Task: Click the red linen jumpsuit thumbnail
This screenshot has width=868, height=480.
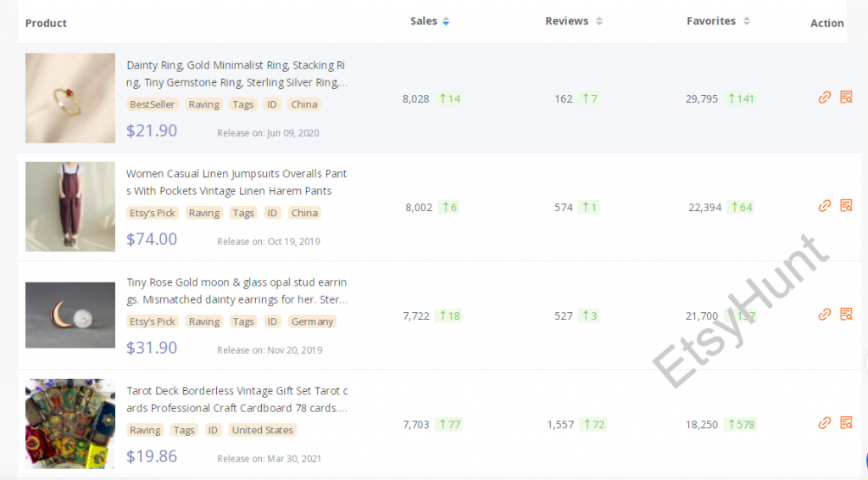Action: [70, 207]
